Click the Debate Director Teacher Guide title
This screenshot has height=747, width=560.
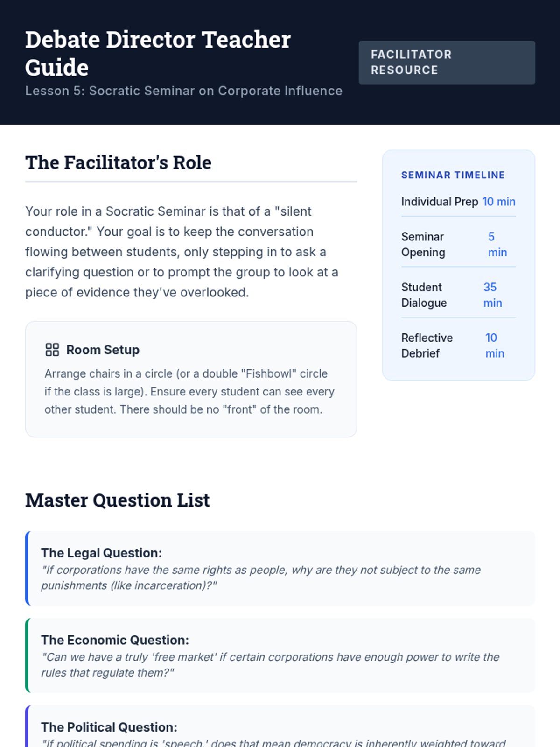point(158,53)
